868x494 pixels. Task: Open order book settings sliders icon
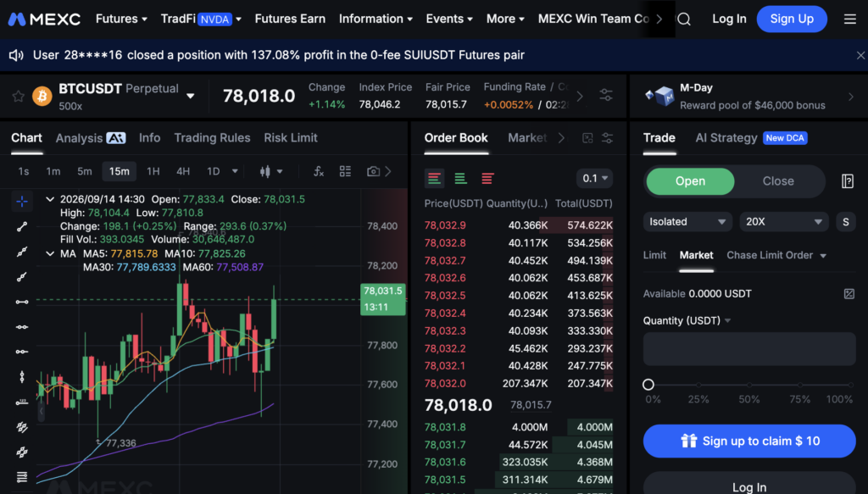tap(607, 138)
